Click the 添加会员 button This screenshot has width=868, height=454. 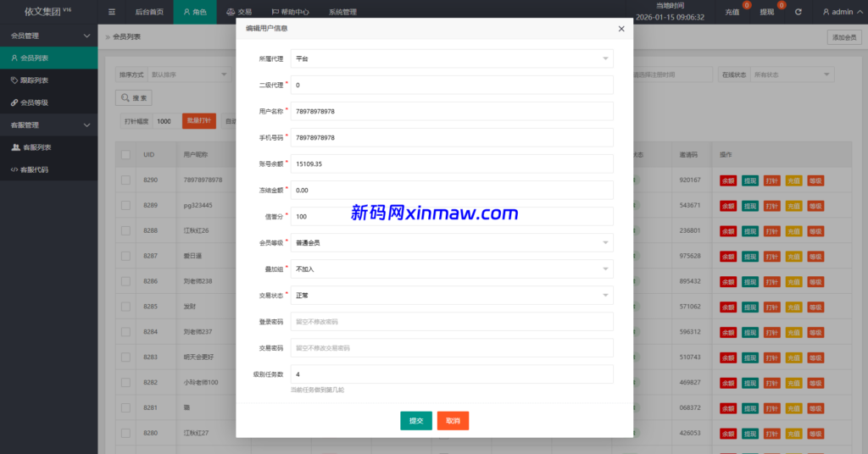coord(844,37)
